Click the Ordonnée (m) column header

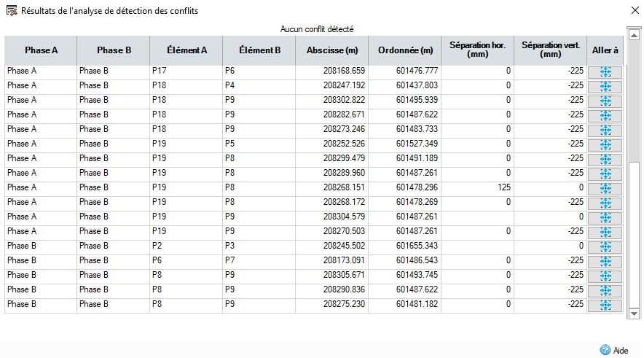[x=405, y=50]
